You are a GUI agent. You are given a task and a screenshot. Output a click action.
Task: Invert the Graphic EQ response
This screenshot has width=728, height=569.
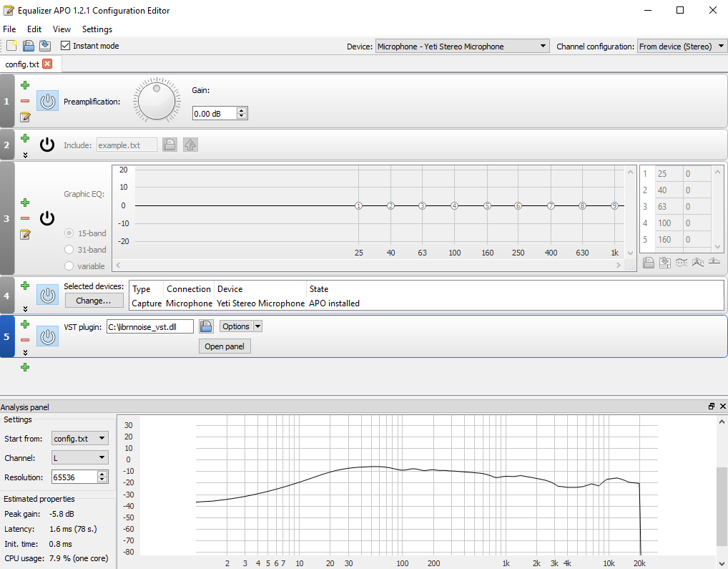click(x=681, y=263)
